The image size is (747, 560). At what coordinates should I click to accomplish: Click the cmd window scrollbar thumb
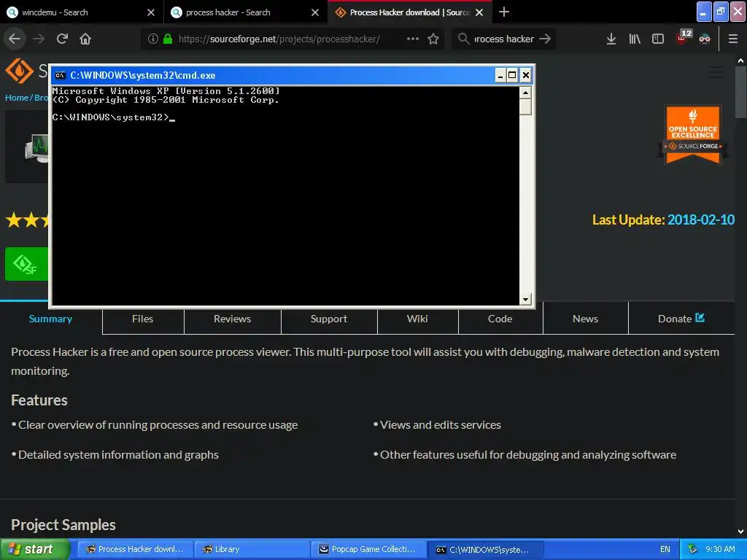[x=525, y=106]
